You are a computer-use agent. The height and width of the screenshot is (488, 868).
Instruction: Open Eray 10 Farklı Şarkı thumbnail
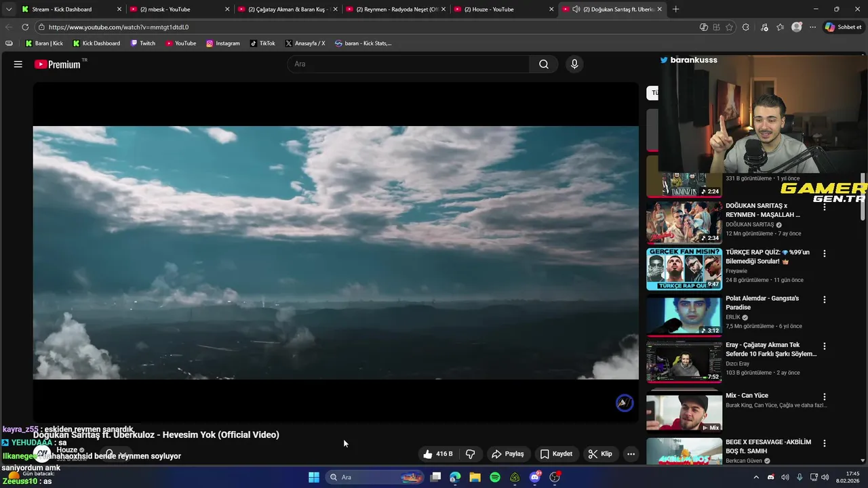coord(684,361)
